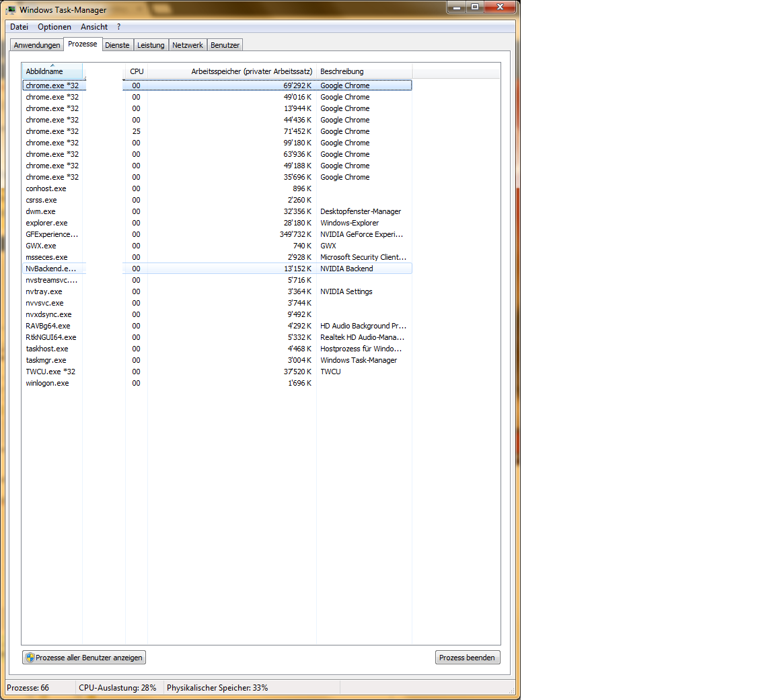775x700 pixels.
Task: Click the Desktopfenster-Manager description
Action: 361,211
